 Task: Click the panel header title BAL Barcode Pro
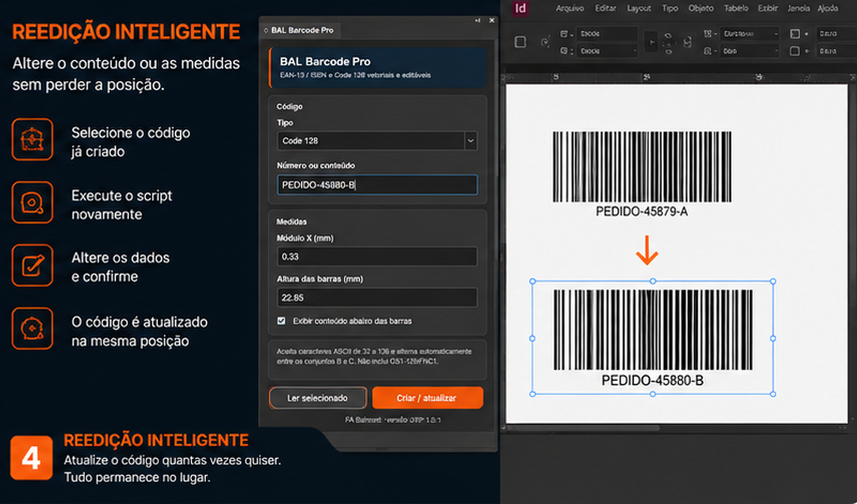tap(325, 62)
